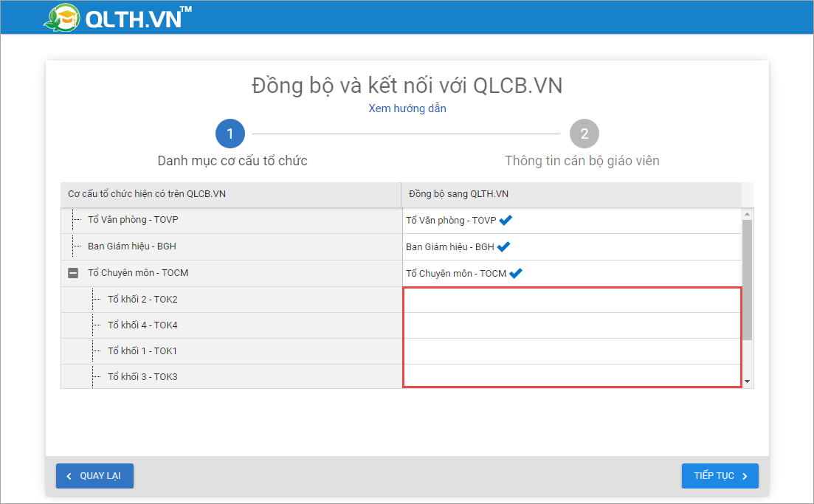Click the table vertical scrollbar thumb
The image size is (814, 504).
click(x=747, y=280)
